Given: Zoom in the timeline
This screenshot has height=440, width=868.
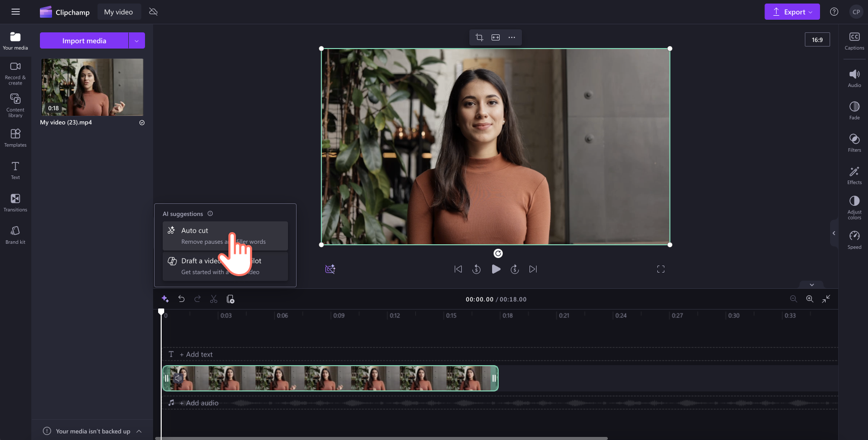Looking at the screenshot, I should (x=809, y=299).
